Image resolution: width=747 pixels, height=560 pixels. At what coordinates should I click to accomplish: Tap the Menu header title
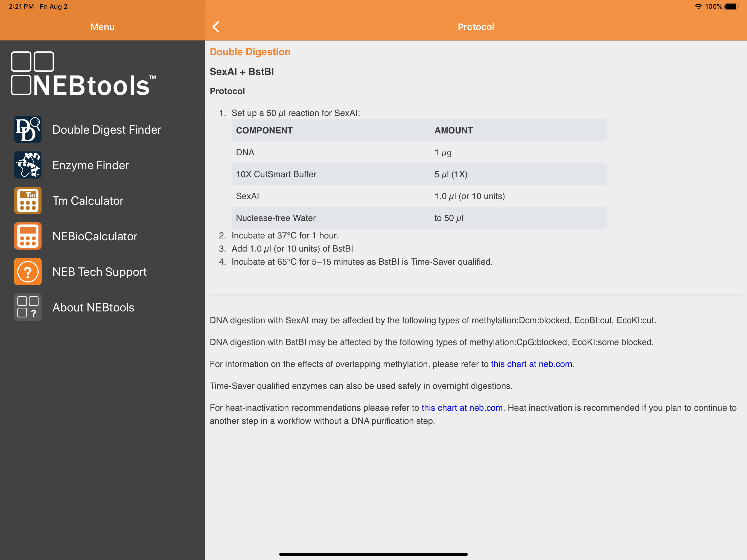click(102, 27)
